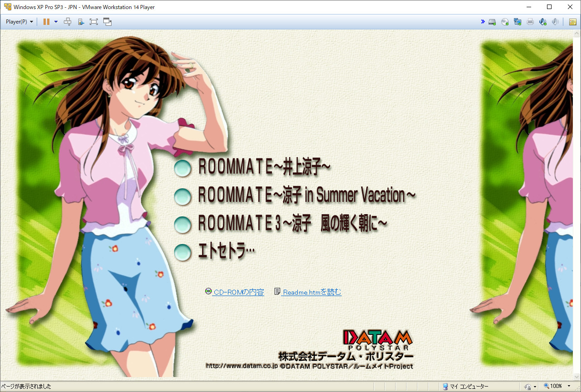Minimize the VMware Player window

pos(528,7)
